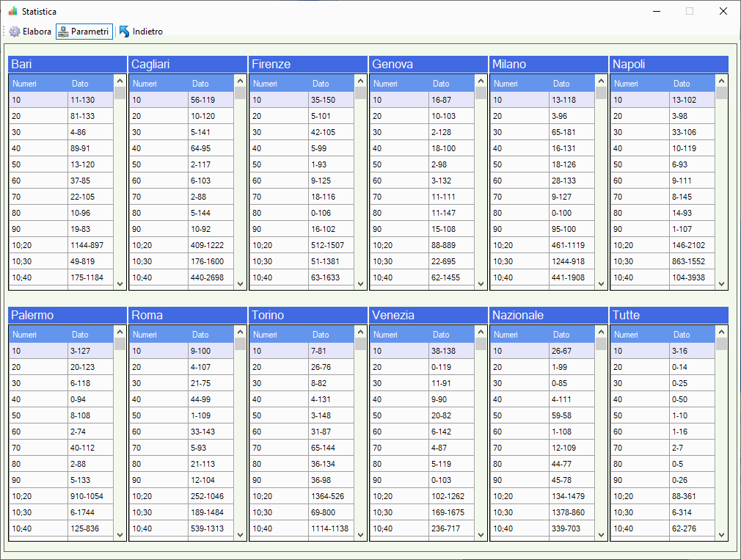
Task: Select Palermo cell with value 3-127
Action: (x=91, y=351)
